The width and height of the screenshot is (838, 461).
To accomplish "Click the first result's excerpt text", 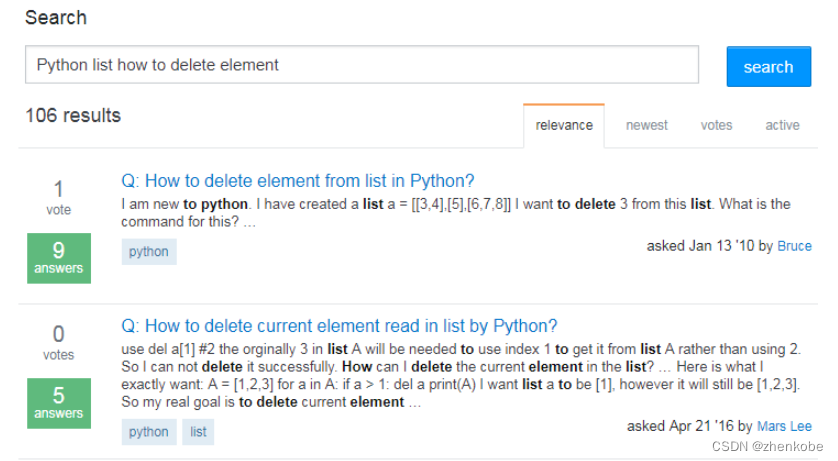I will [455, 212].
